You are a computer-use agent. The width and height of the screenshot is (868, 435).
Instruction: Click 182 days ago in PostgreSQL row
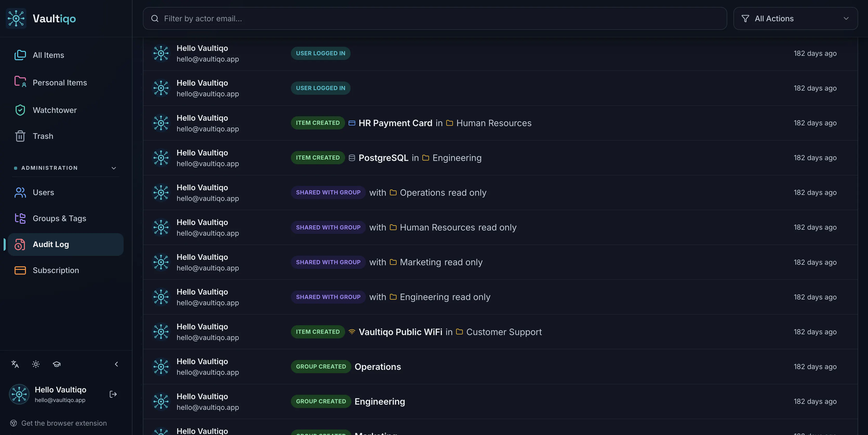click(815, 158)
